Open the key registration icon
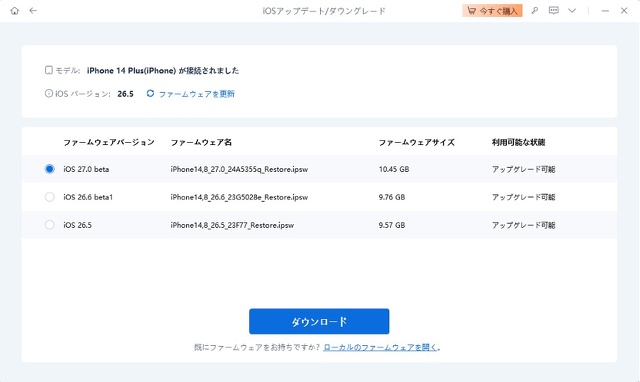This screenshot has width=640, height=382. (x=535, y=11)
